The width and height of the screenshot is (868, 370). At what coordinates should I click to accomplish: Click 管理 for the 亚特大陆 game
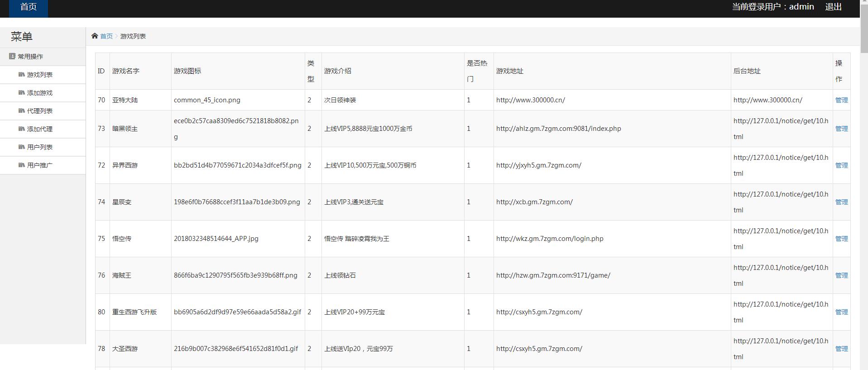(x=841, y=100)
